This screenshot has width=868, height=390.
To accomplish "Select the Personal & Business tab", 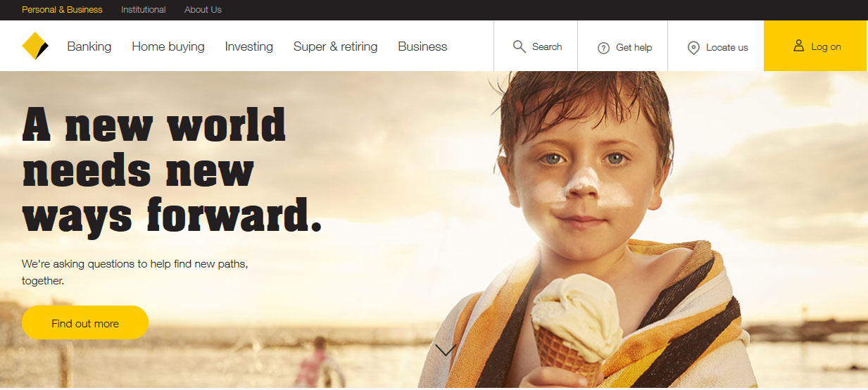I will tap(62, 10).
